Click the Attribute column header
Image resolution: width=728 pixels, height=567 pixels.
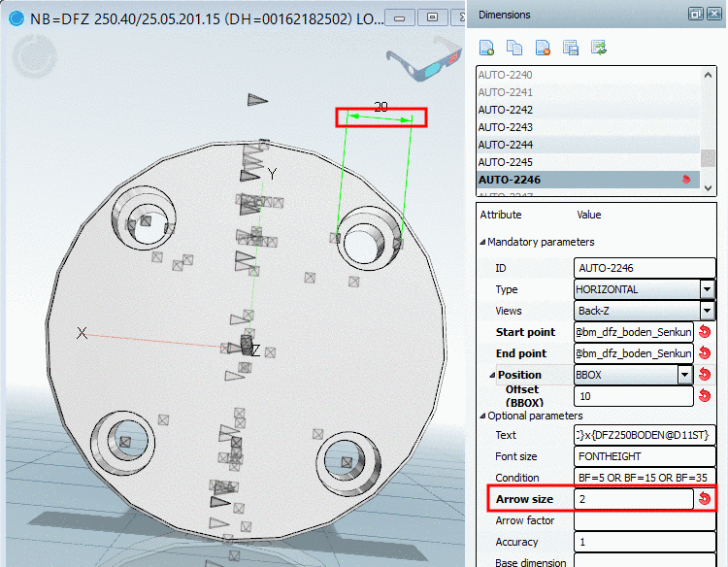(501, 215)
